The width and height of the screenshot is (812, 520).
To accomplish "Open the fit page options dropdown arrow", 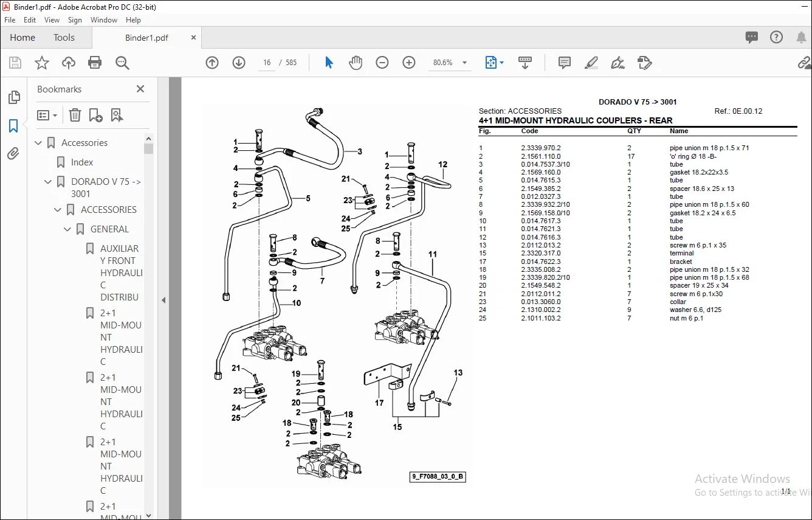I will [x=502, y=63].
